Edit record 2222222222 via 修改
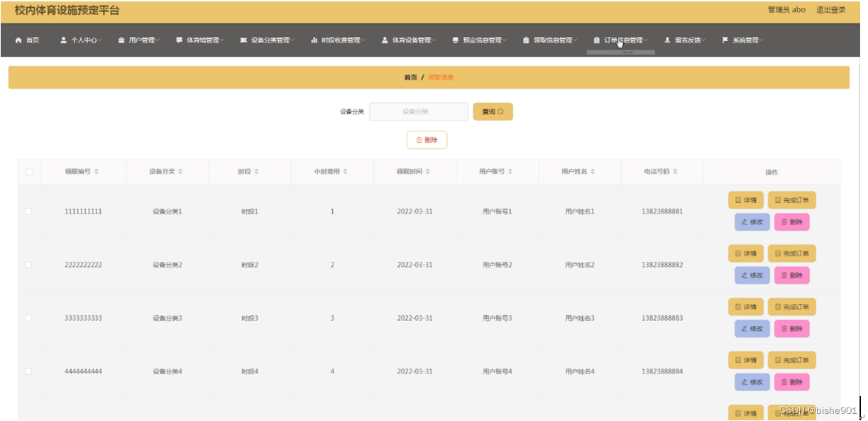The width and height of the screenshot is (868, 421). (x=752, y=275)
